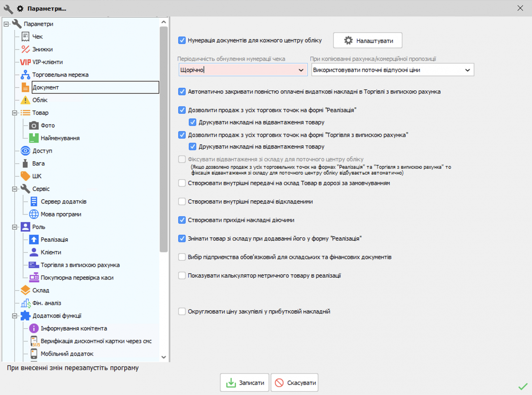Enable Показувати калькулятор метричного товару в реалізації
Screen dimensions: 532x395
(182, 275)
